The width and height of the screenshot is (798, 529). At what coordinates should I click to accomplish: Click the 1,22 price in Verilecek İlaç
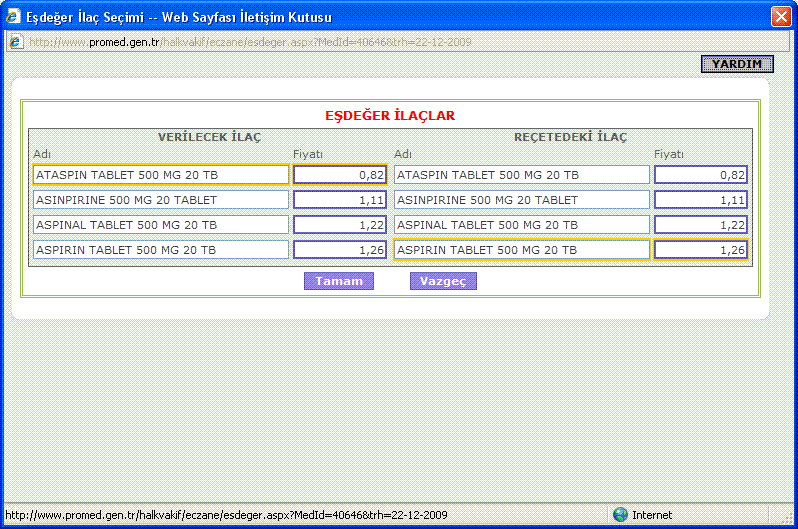(x=340, y=225)
